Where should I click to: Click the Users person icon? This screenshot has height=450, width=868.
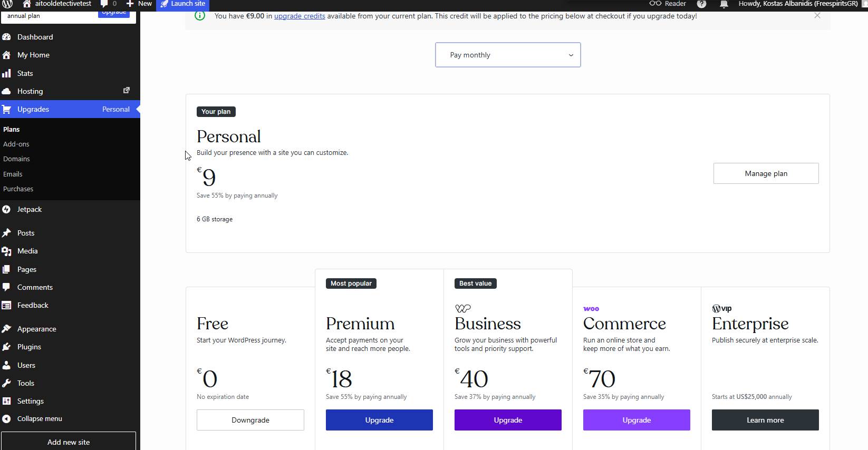pyautogui.click(x=6, y=365)
